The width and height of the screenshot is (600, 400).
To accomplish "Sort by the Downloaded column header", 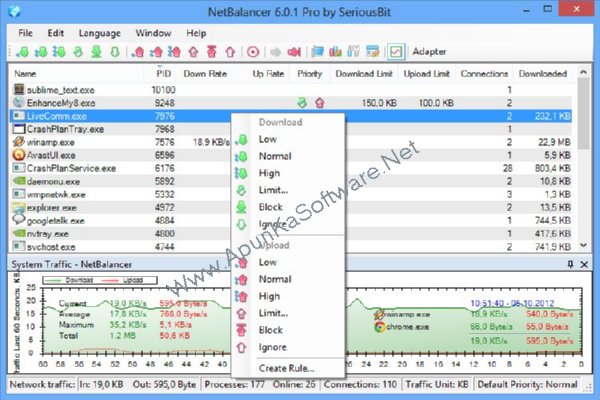I will pyautogui.click(x=543, y=74).
